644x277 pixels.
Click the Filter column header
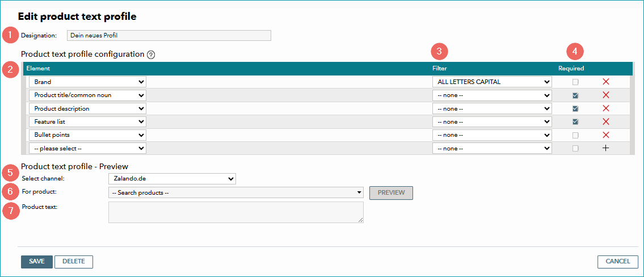(x=440, y=68)
